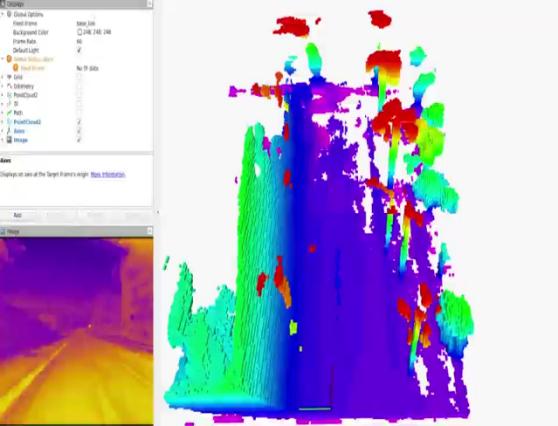
Task: Select the enabled blue PointCloud2 item
Action: (27, 122)
